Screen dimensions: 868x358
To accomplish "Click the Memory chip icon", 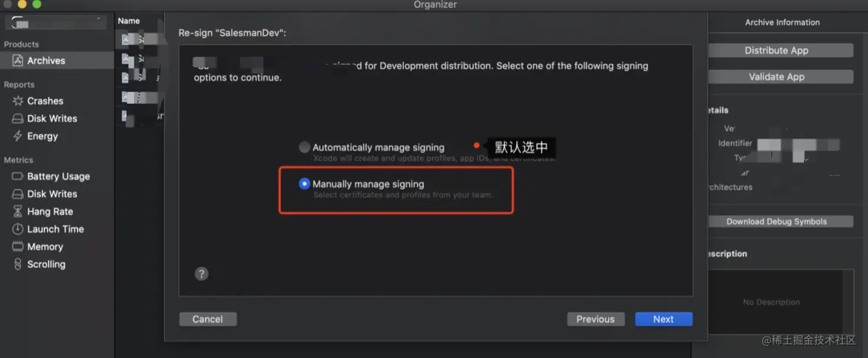I will click(x=18, y=247).
